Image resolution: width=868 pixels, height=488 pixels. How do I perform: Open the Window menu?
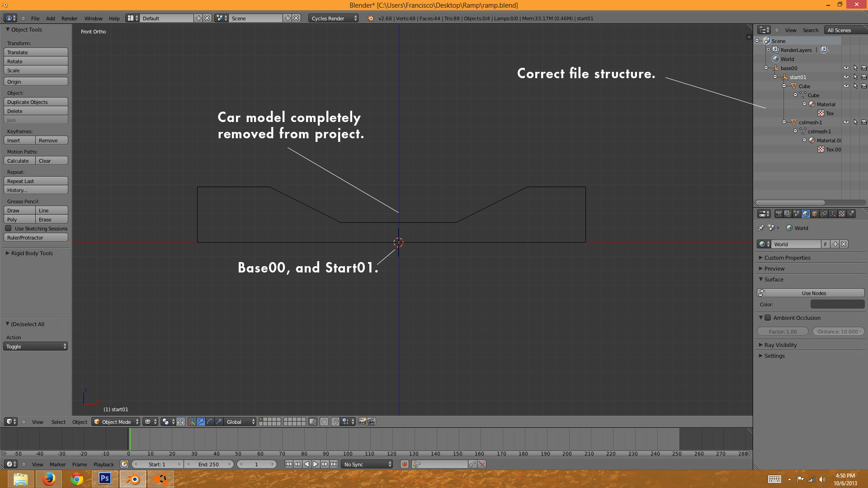(x=93, y=18)
